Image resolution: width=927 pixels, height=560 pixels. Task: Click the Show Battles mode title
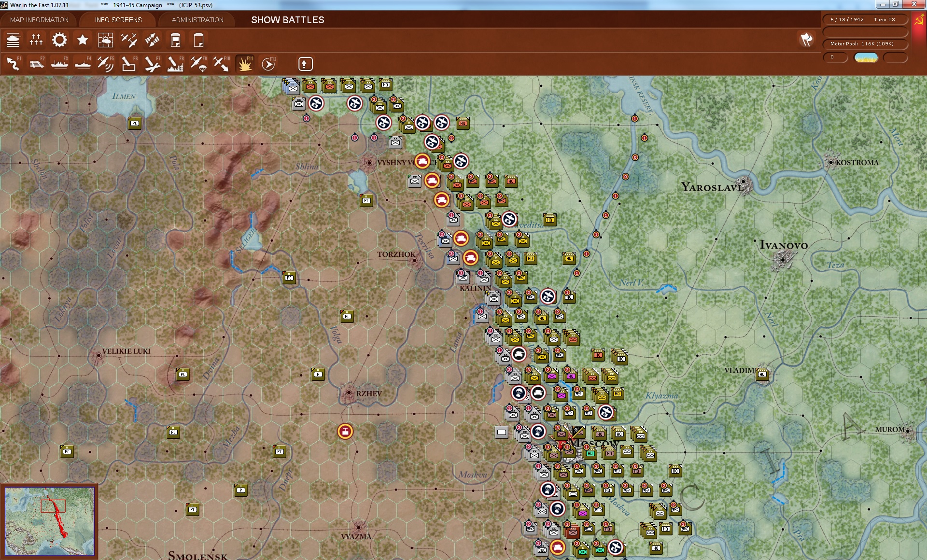[288, 20]
